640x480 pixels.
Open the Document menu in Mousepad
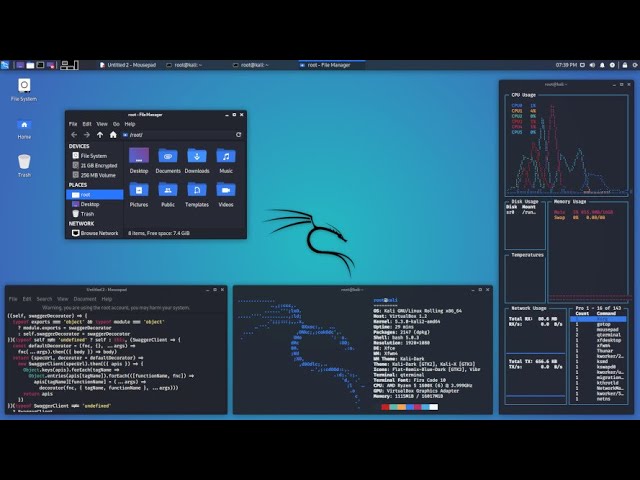(85, 299)
